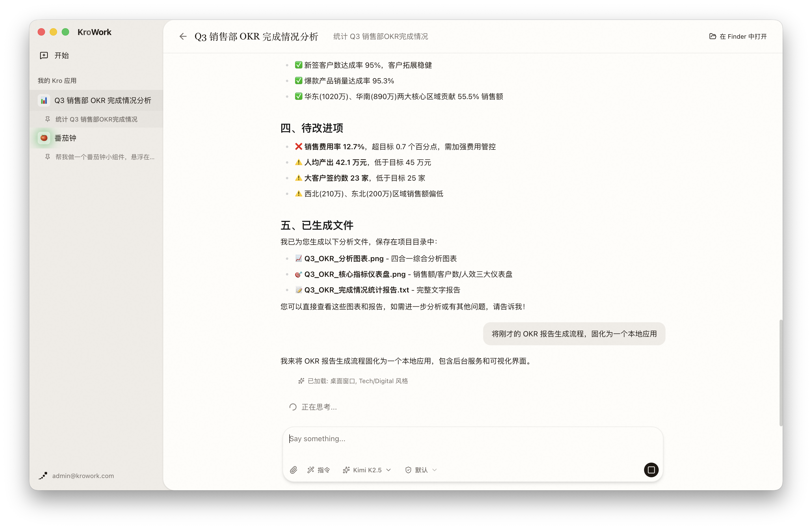The height and width of the screenshot is (529, 812).
Task: Open the Kimi K2.5 model dropdown
Action: coord(367,470)
